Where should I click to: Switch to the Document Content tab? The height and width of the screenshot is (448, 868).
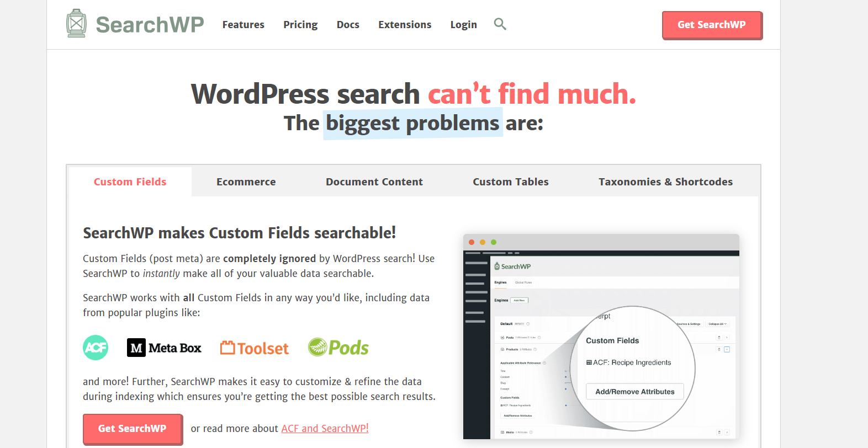point(374,182)
